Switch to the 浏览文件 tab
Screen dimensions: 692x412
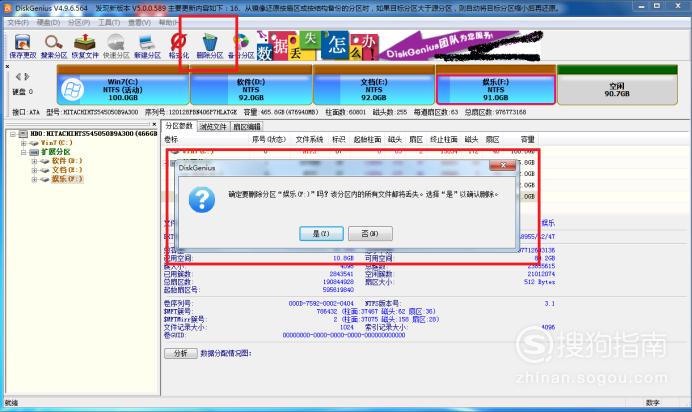coord(213,127)
